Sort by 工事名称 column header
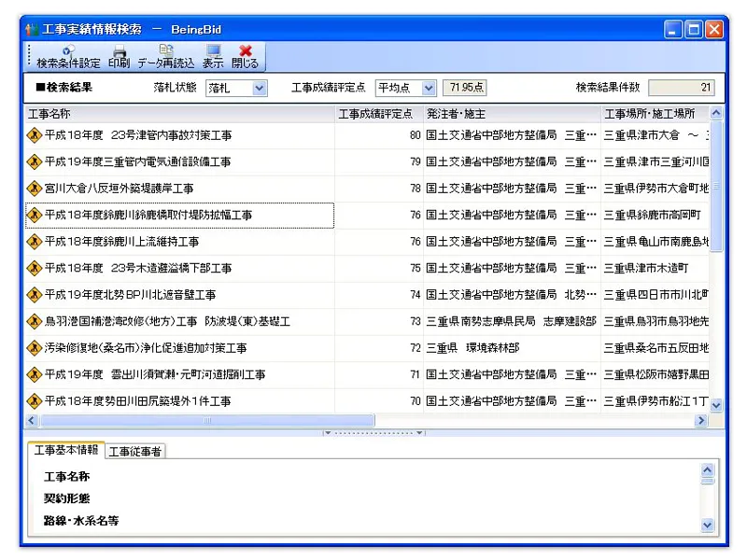The width and height of the screenshot is (747, 560). point(177,114)
